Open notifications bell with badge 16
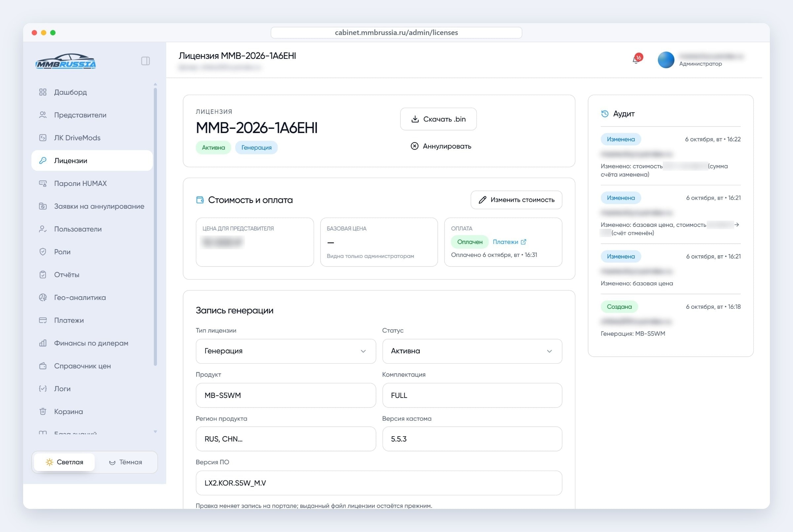The width and height of the screenshot is (793, 532). pos(637,59)
